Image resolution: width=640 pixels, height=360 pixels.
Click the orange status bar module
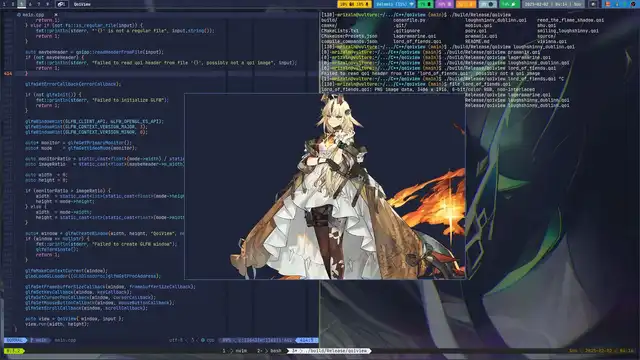466,4
